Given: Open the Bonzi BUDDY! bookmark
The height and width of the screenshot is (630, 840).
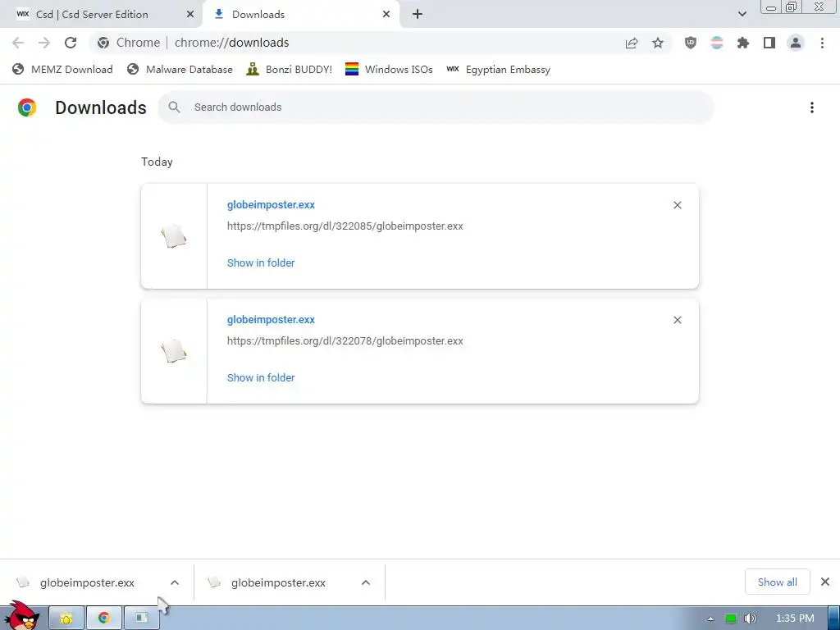Looking at the screenshot, I should (290, 70).
